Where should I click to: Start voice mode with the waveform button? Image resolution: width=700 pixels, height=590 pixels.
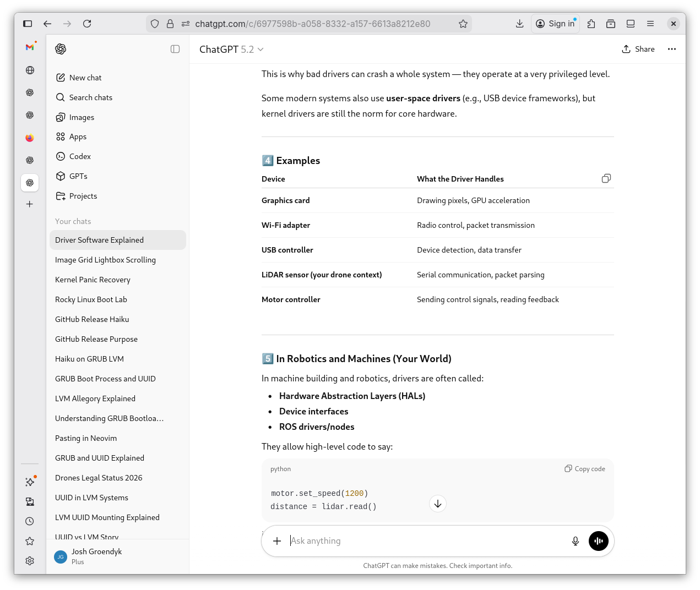[598, 541]
